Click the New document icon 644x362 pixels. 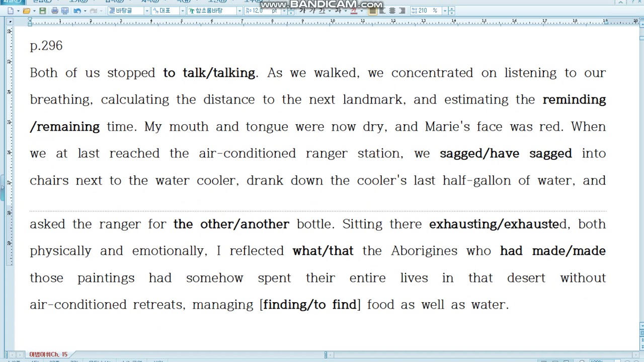(11, 11)
